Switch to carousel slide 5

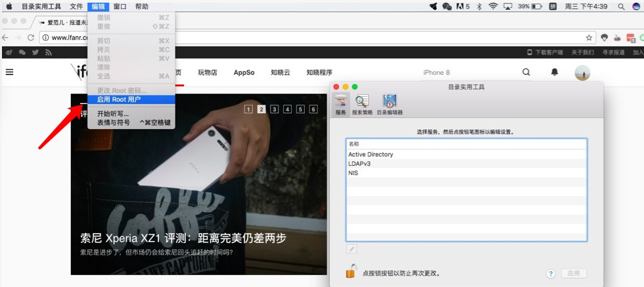pyautogui.click(x=301, y=109)
